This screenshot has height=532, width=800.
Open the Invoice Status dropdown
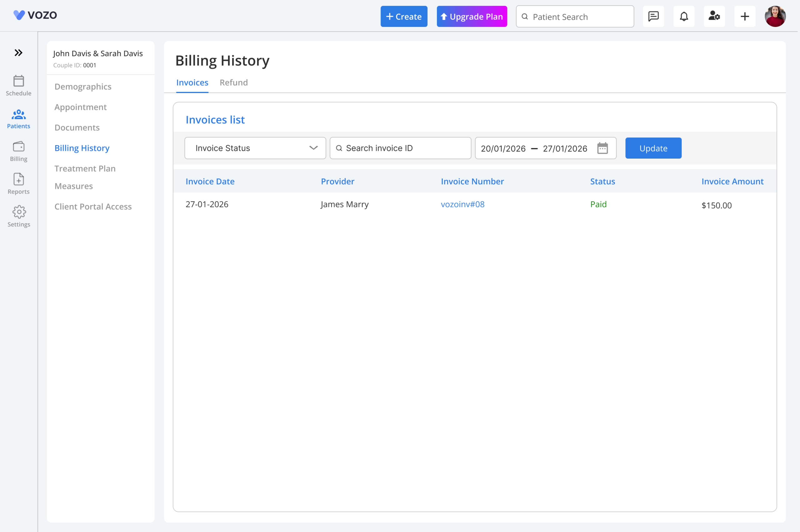[x=255, y=148]
